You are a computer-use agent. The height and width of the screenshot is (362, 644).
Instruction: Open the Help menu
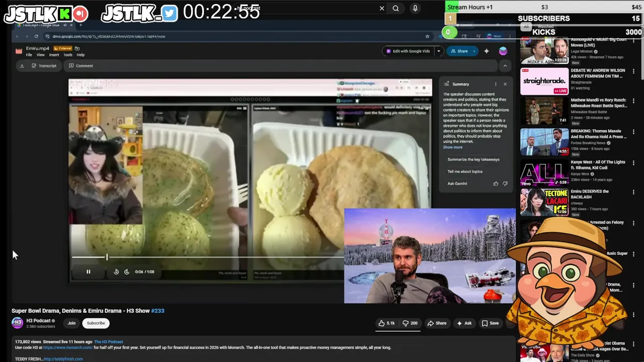[x=80, y=55]
